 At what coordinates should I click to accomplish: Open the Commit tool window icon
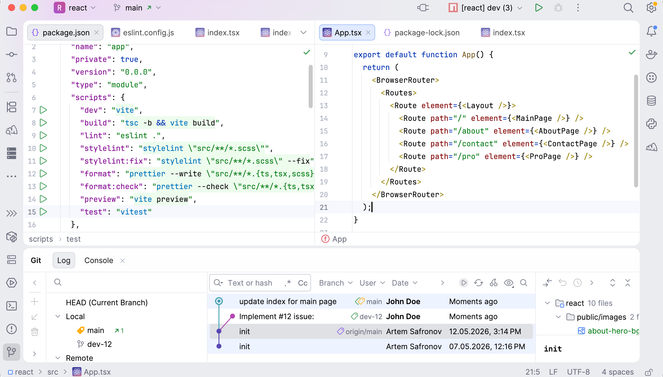(11, 55)
